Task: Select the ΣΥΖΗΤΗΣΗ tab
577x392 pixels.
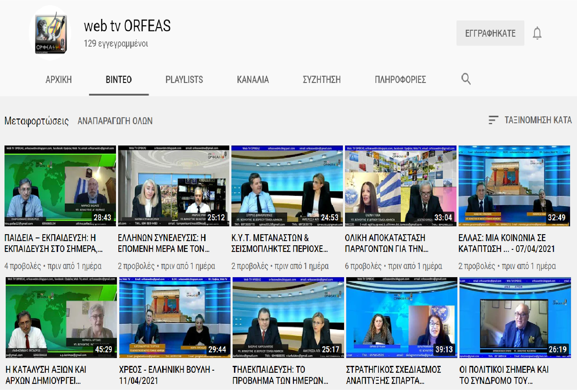Action: click(322, 80)
